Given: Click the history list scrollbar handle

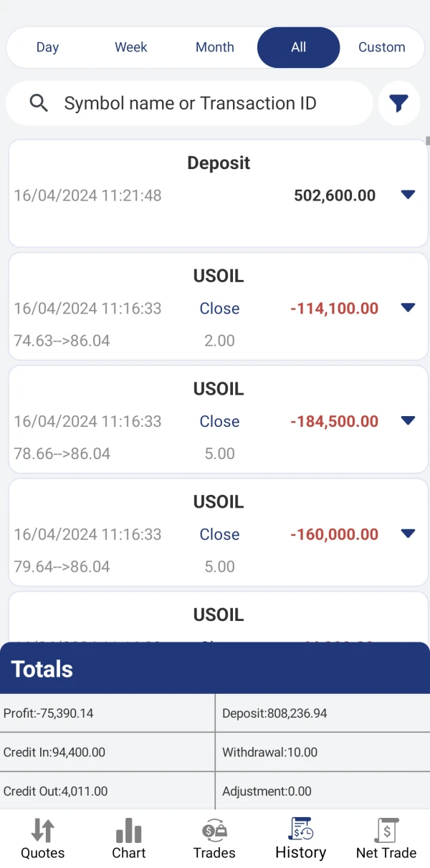Looking at the screenshot, I should [x=428, y=140].
